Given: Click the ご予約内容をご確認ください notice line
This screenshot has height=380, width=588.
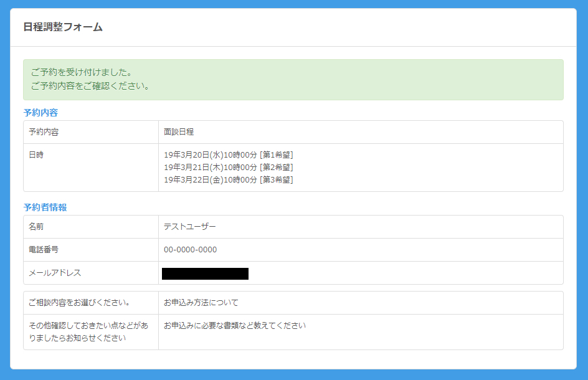Looking at the screenshot, I should (90, 86).
